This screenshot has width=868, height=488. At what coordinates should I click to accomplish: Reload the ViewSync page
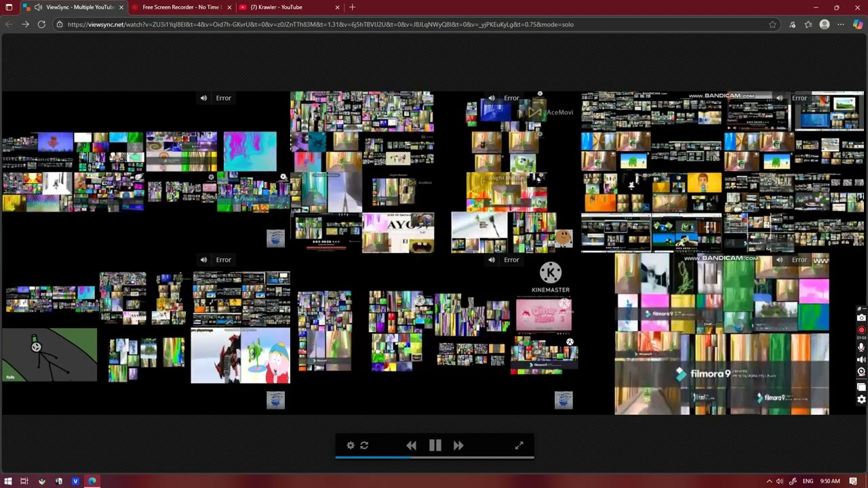pyautogui.click(x=41, y=24)
